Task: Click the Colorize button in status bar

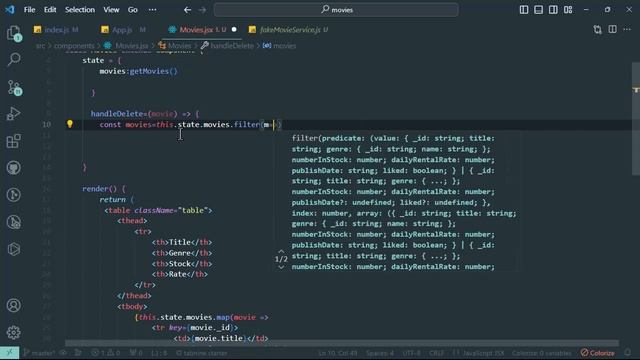Action: pyautogui.click(x=598, y=353)
